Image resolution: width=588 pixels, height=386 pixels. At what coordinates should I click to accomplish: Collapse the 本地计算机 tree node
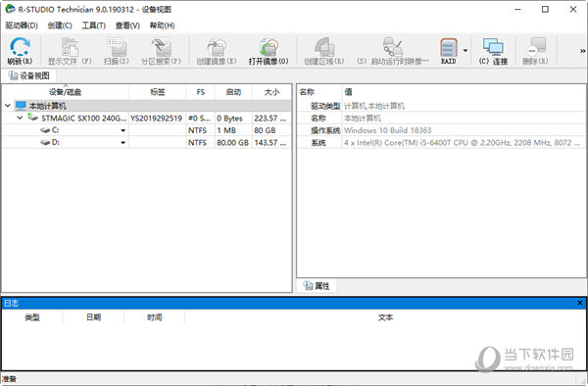pyautogui.click(x=8, y=106)
